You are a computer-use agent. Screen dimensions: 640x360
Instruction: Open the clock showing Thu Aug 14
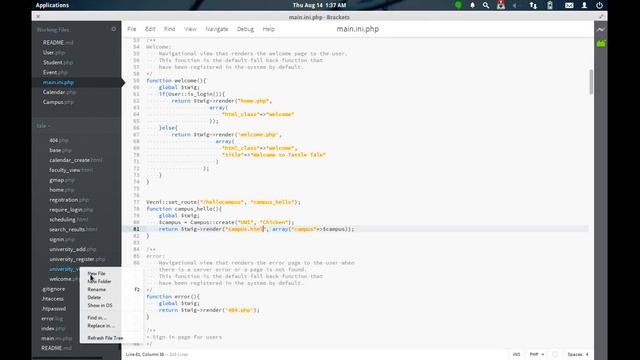[319, 5]
